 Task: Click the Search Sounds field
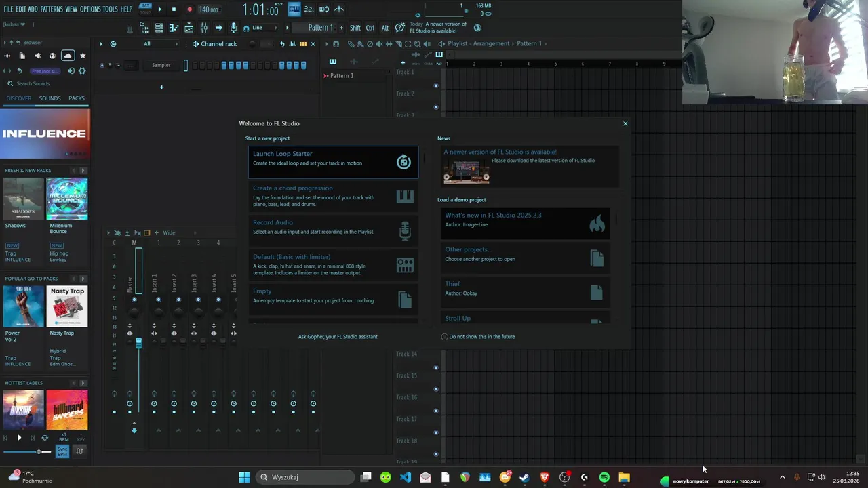tap(45, 83)
